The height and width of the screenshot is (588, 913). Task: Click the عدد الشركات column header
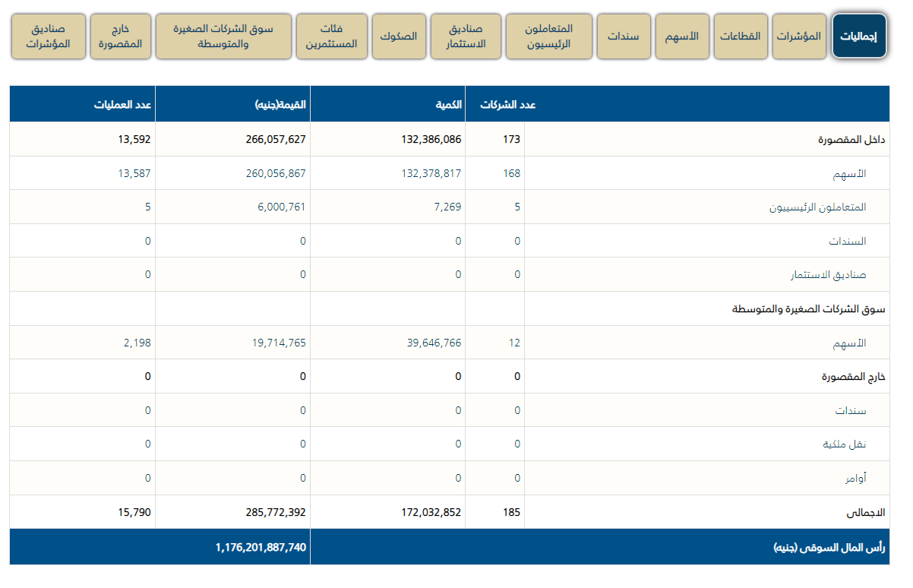[508, 105]
